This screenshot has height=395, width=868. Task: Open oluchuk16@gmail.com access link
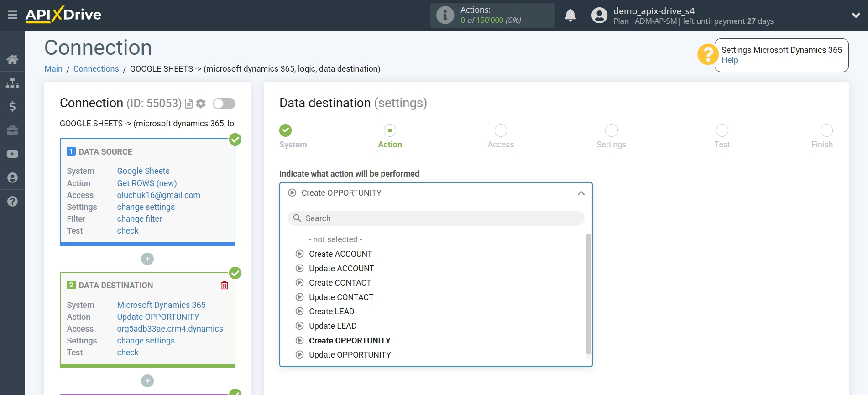coord(159,195)
